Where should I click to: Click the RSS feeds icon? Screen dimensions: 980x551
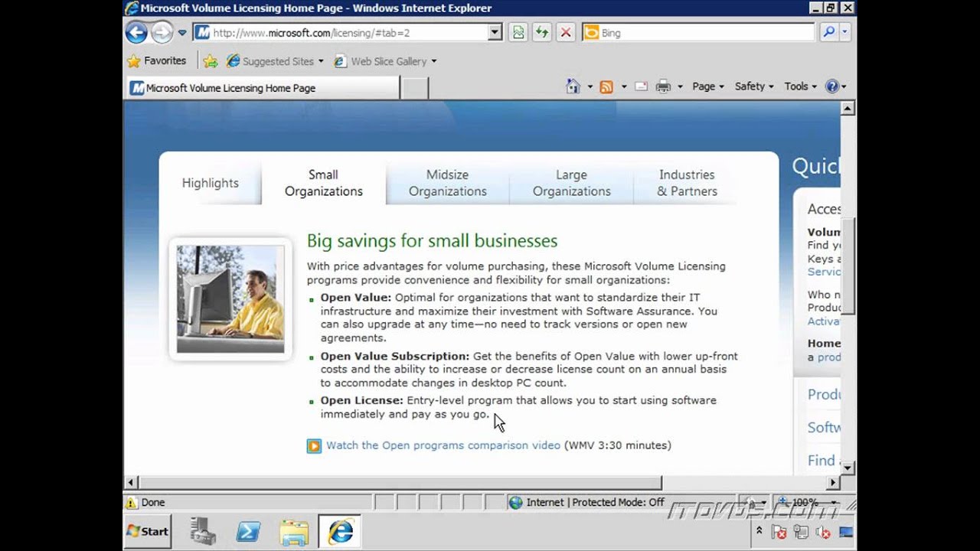coord(606,87)
